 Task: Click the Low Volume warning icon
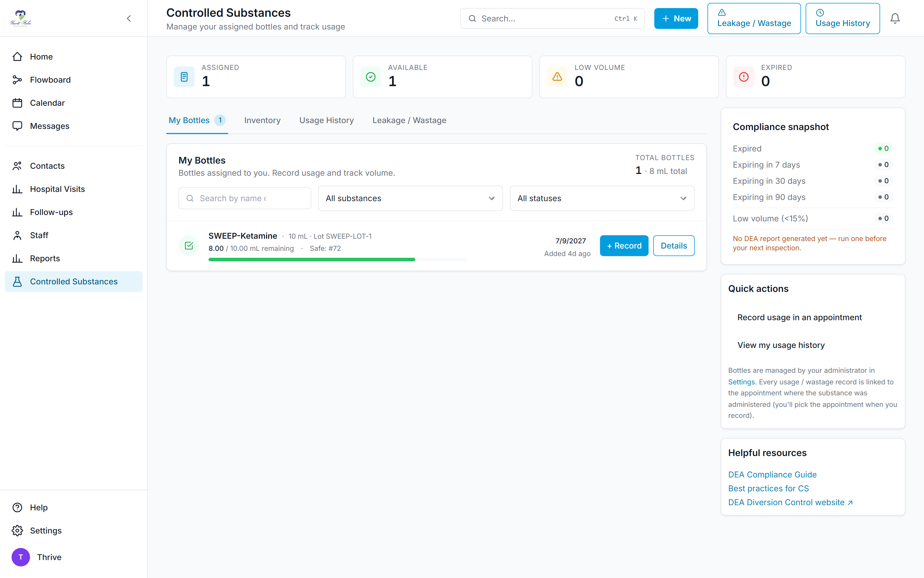(x=557, y=77)
